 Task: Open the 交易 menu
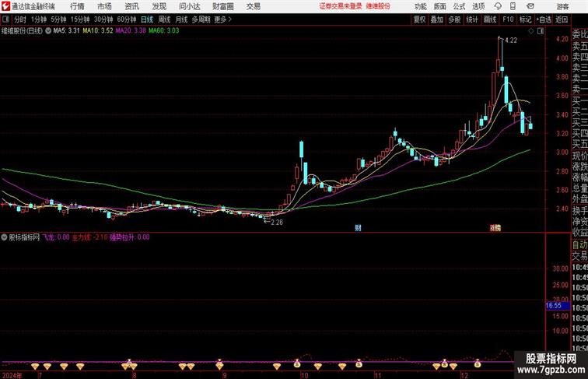point(253,6)
